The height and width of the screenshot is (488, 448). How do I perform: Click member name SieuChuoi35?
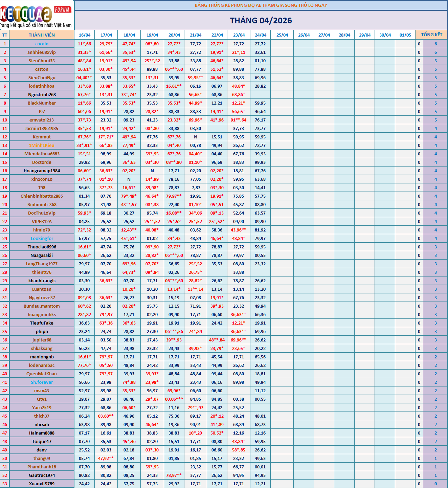point(42,61)
